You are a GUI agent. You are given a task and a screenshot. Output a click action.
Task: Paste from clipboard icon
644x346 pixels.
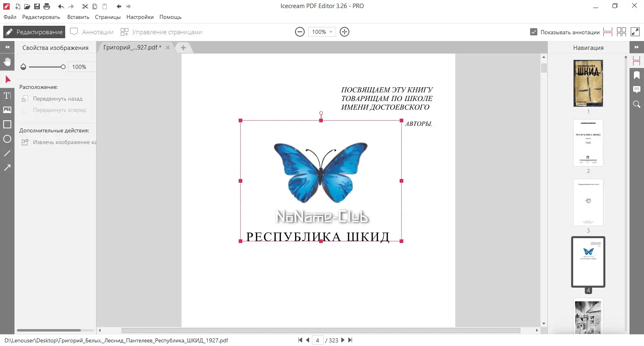click(x=105, y=6)
